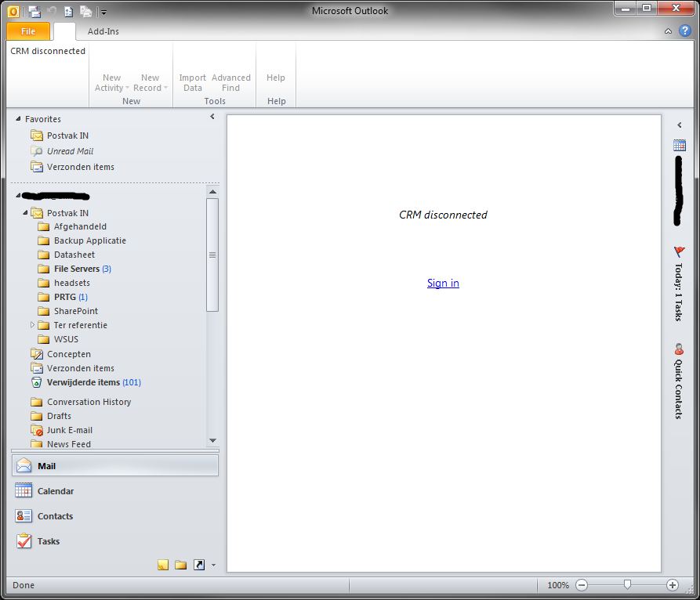Screen dimensions: 700x600
Task: Click Advanced Find in the ribbon
Action: tap(230, 83)
